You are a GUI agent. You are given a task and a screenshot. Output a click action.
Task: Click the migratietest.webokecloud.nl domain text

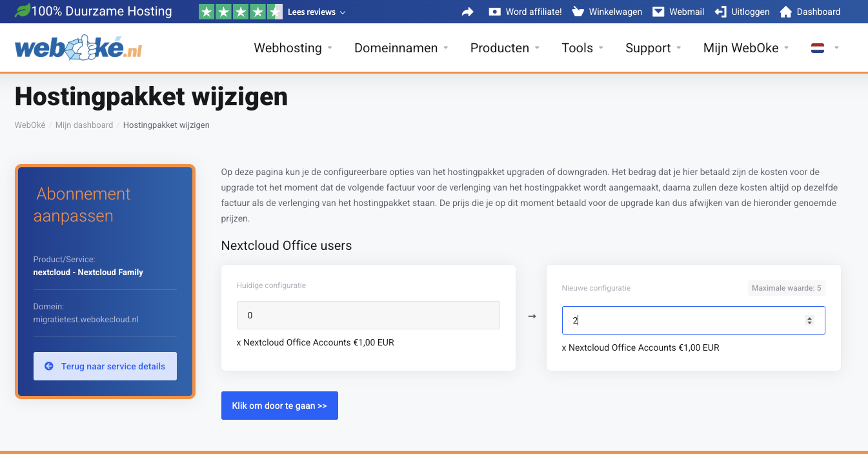tap(86, 320)
